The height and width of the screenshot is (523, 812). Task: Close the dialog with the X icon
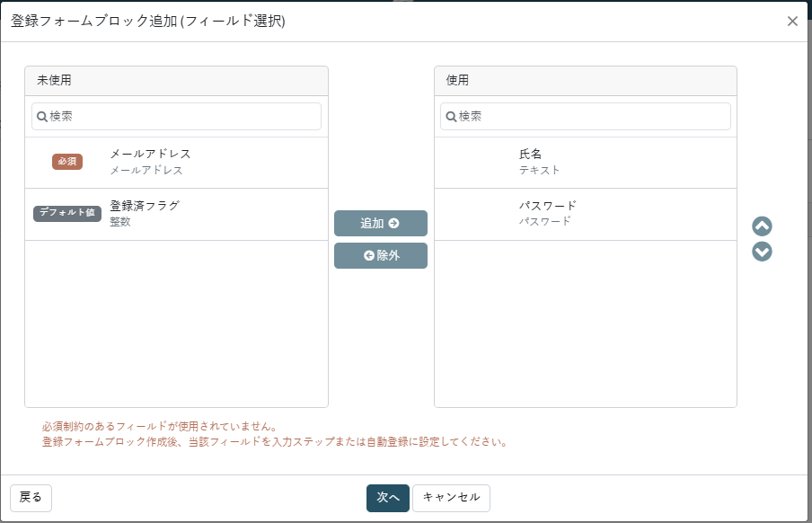point(792,22)
